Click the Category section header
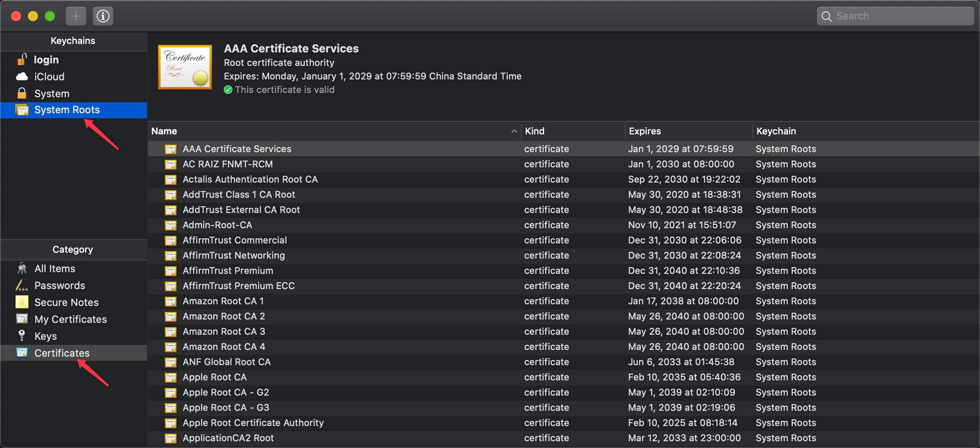Viewport: 980px width, 448px height. coord(73,249)
